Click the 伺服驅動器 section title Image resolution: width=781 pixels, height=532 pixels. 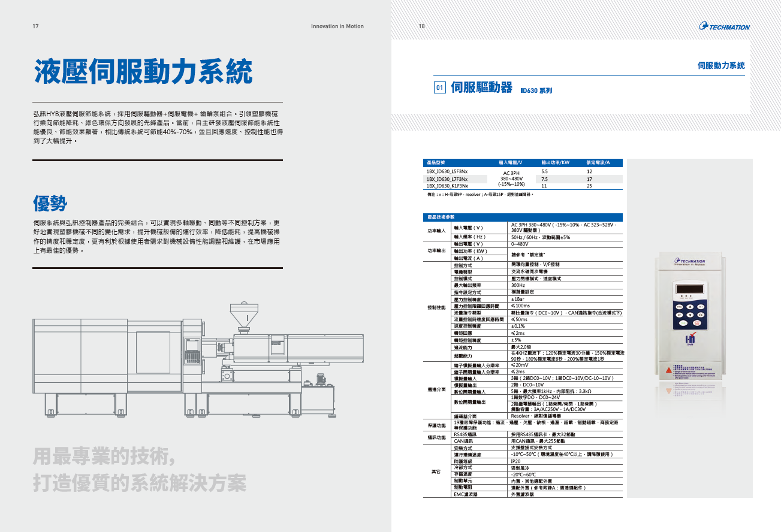click(x=481, y=88)
